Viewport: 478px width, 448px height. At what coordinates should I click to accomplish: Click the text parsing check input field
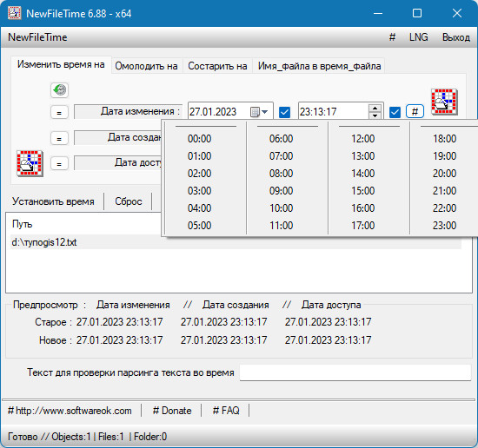click(x=355, y=372)
